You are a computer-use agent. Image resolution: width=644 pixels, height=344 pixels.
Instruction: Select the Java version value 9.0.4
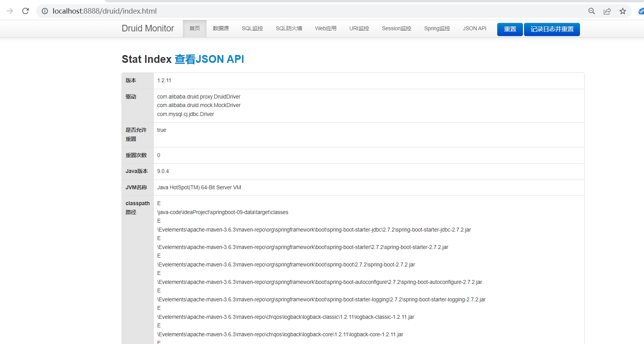pyautogui.click(x=163, y=171)
